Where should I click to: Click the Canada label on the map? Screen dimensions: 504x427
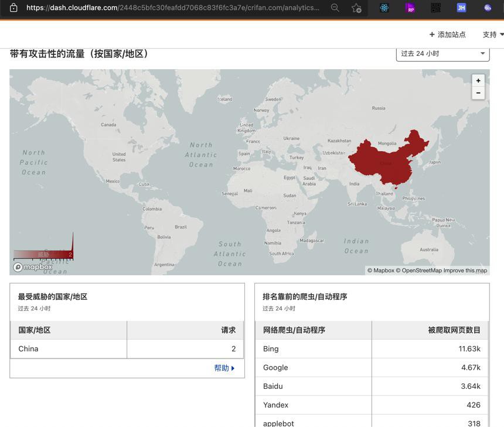point(108,125)
